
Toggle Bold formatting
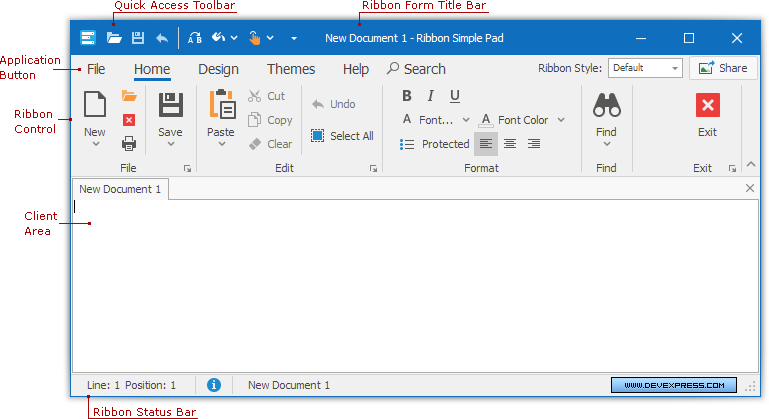tap(407, 96)
